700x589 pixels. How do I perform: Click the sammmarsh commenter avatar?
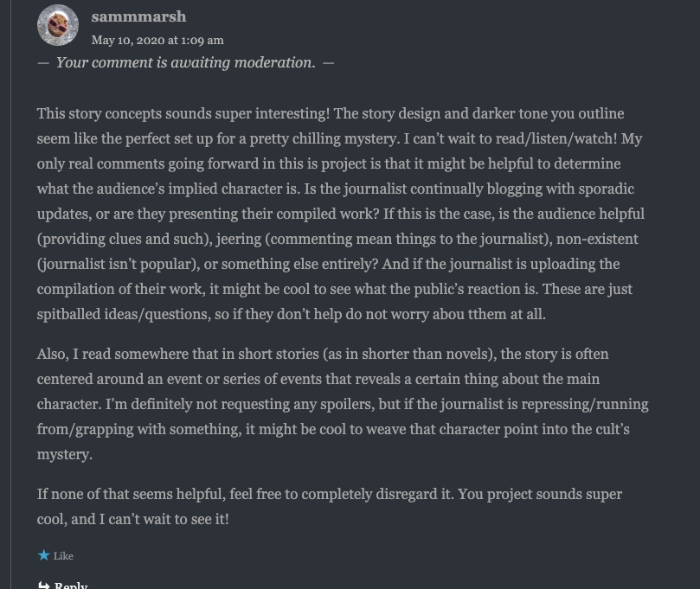click(58, 25)
